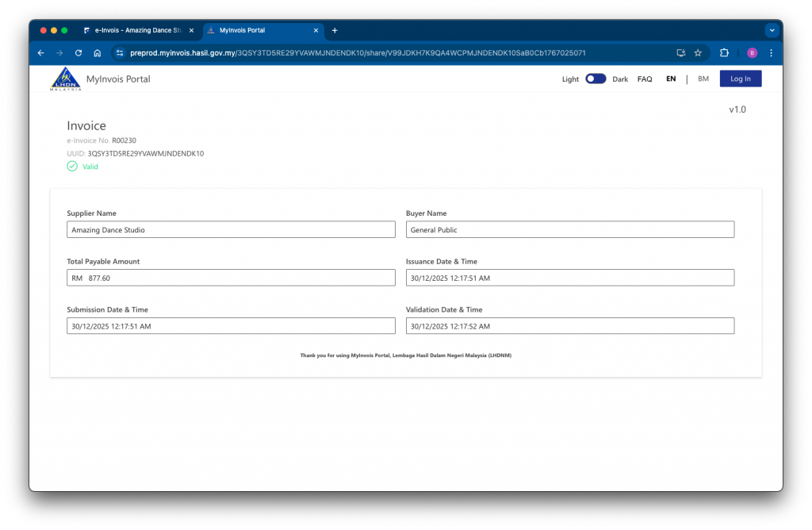Click the LHDN Malaysia logo
Screen dimensions: 812x530
tap(65, 79)
